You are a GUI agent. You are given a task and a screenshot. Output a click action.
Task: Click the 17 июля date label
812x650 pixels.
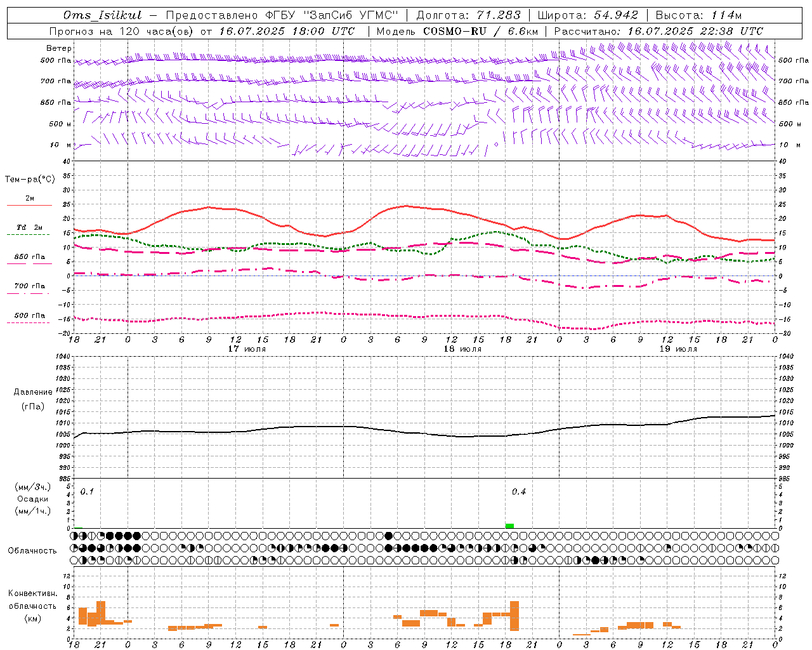(247, 349)
